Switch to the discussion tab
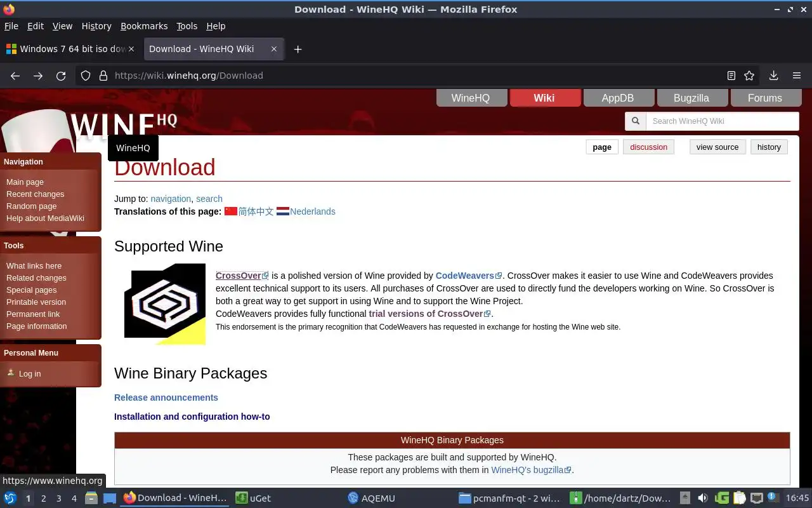Image resolution: width=812 pixels, height=508 pixels. click(648, 147)
